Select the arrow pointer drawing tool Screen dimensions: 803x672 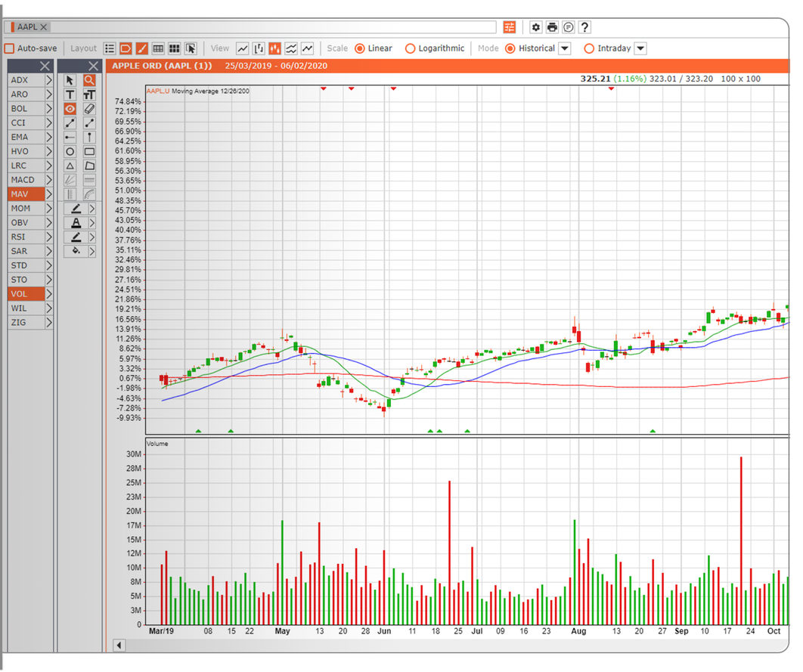(x=70, y=80)
